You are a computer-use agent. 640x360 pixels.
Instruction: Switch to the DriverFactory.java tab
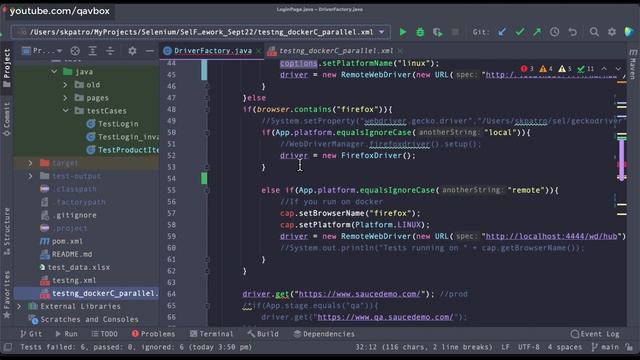click(213, 51)
